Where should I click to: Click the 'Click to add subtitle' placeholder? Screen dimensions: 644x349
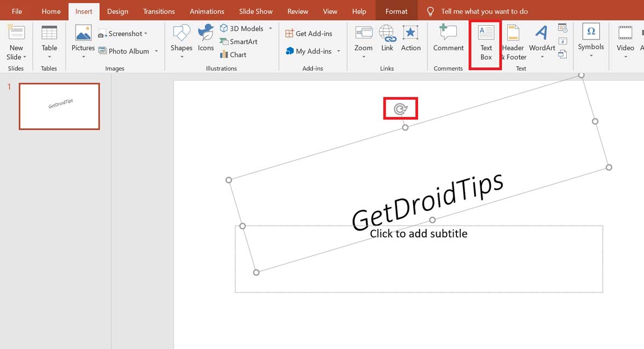[x=419, y=259]
